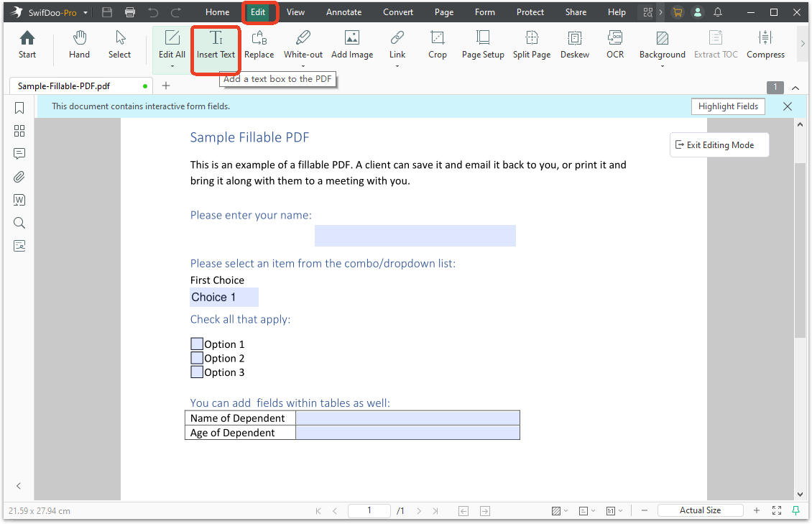812x524 pixels.
Task: Open the Form tab
Action: (485, 12)
